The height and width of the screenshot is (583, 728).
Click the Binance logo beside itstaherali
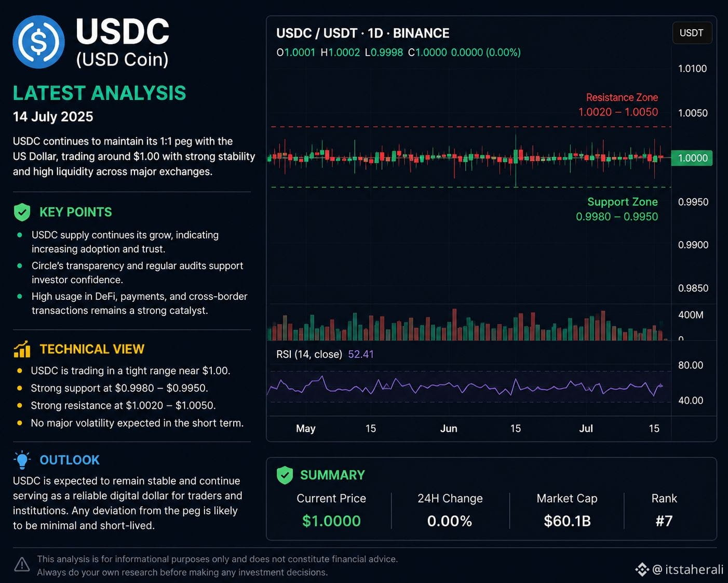pyautogui.click(x=642, y=569)
